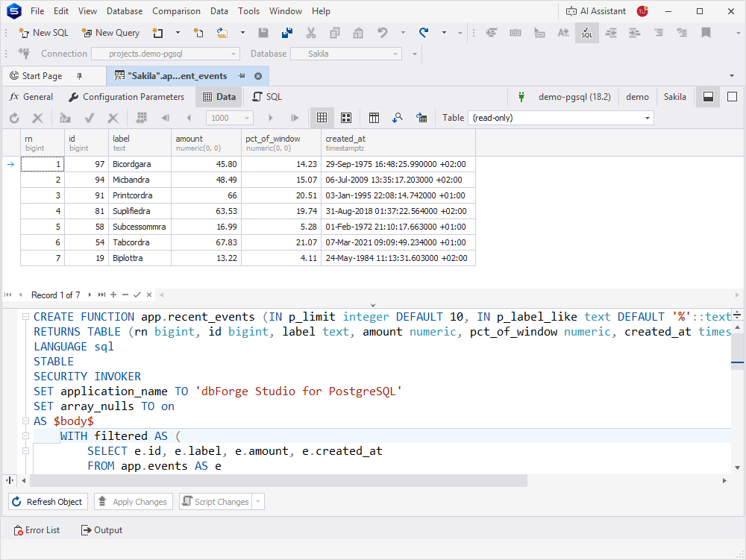Pin the "Sakila".ap...ent_events document tab

(242, 76)
